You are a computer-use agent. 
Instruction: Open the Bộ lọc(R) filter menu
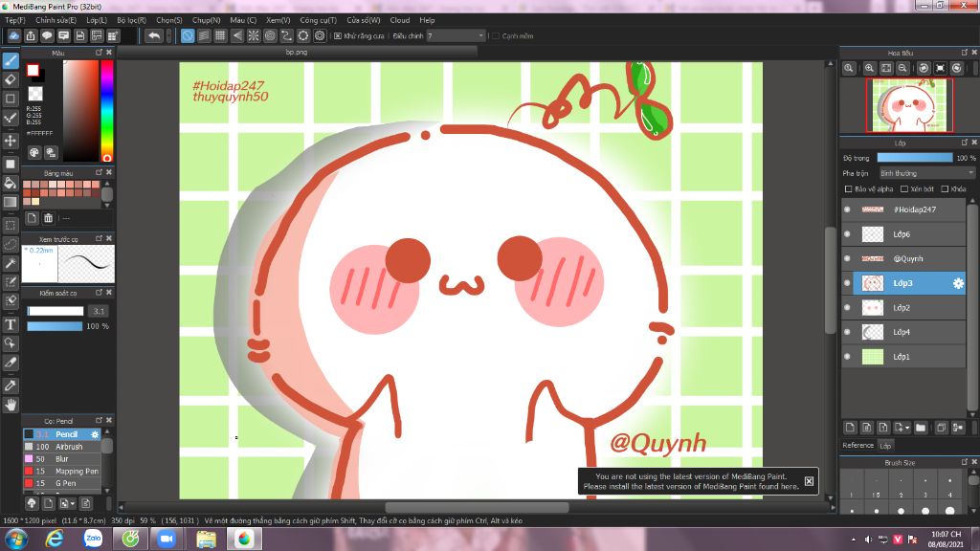pos(131,20)
